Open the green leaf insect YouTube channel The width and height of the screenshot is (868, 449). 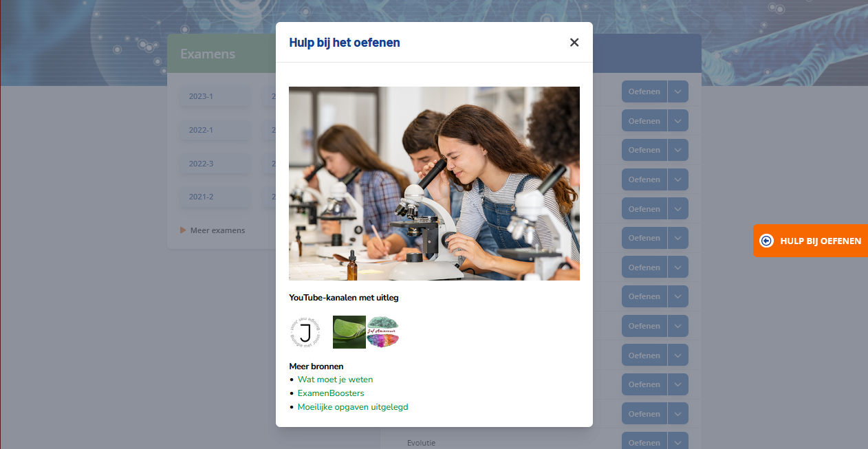click(349, 332)
